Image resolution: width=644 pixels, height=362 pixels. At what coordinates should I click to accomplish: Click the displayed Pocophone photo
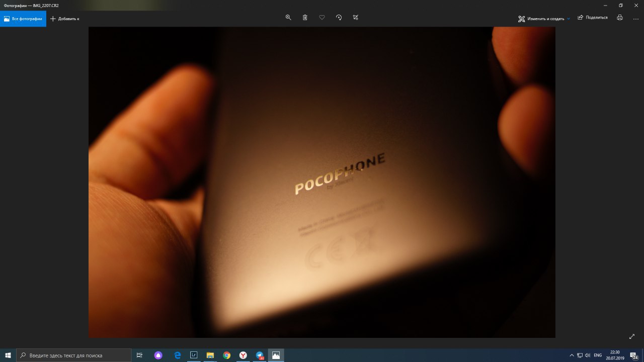click(x=322, y=182)
